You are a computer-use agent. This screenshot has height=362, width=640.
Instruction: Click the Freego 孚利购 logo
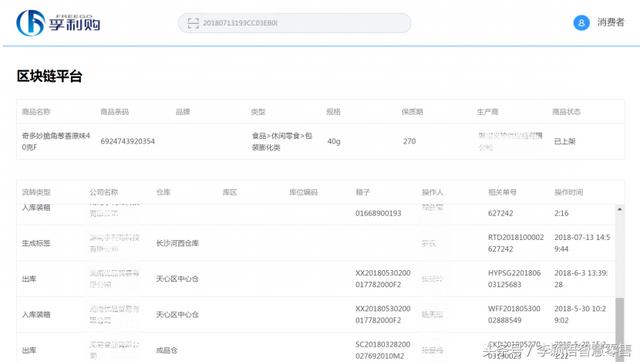pos(58,23)
